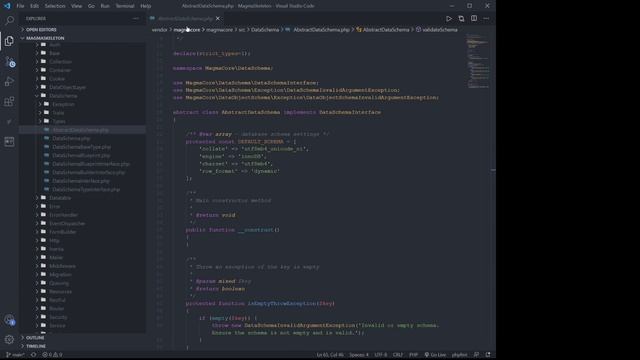Open the seventh activity bar panel icon
This screenshot has height=360, width=640.
[x=9, y=142]
